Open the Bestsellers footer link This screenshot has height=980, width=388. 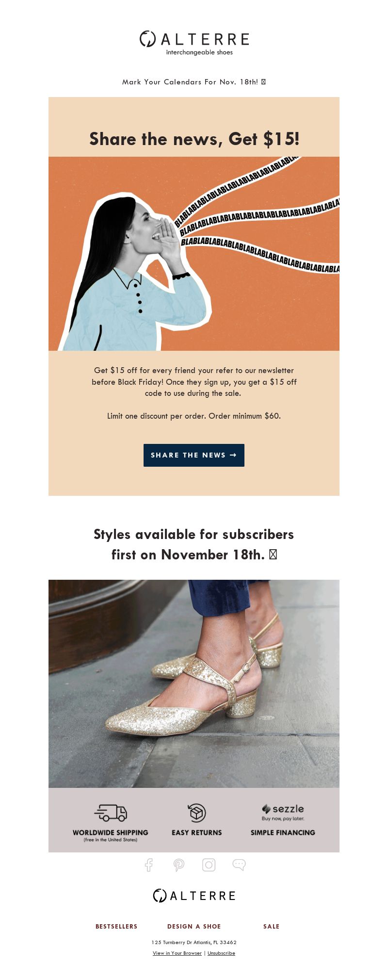pyautogui.click(x=116, y=926)
